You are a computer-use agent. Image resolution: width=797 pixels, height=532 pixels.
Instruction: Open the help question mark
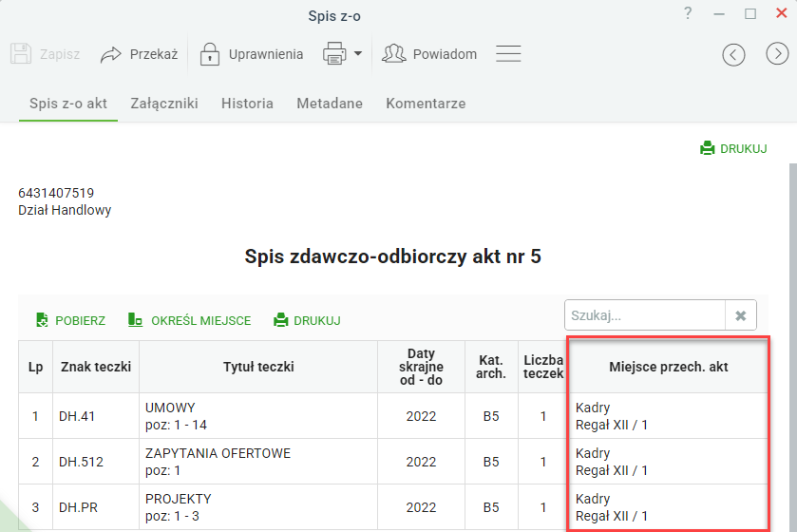(x=688, y=13)
